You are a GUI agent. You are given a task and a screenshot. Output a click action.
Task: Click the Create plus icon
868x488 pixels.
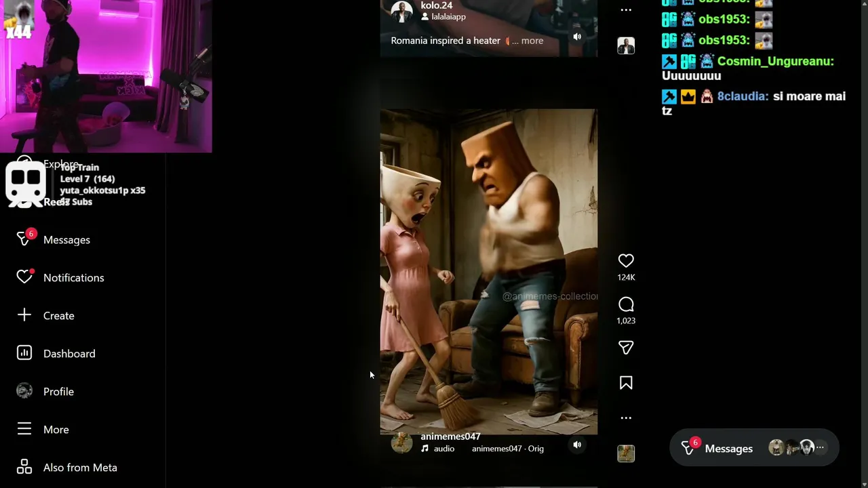[24, 315]
